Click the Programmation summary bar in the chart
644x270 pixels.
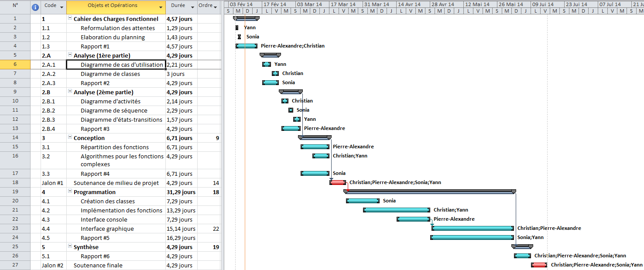coord(430,191)
